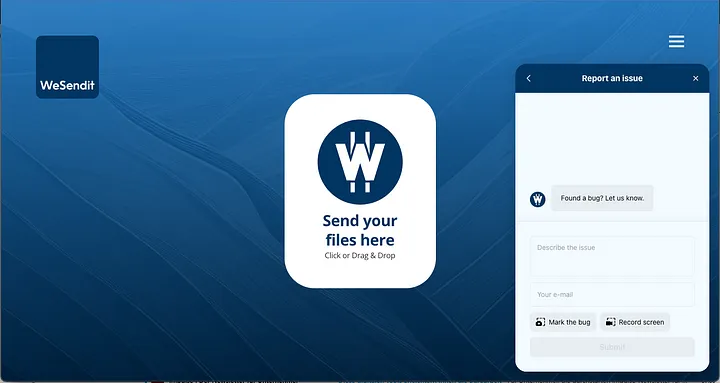
Task: Click the Mark the bug button
Action: 563,322
